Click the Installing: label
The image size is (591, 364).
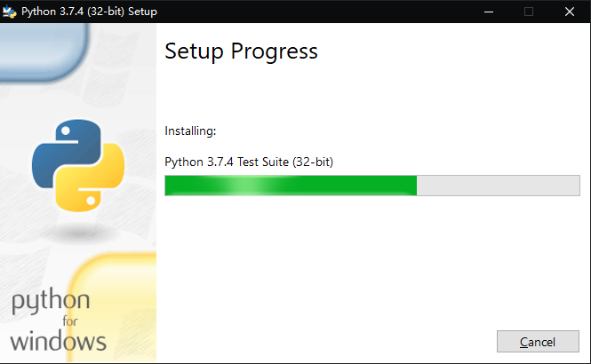(x=190, y=131)
